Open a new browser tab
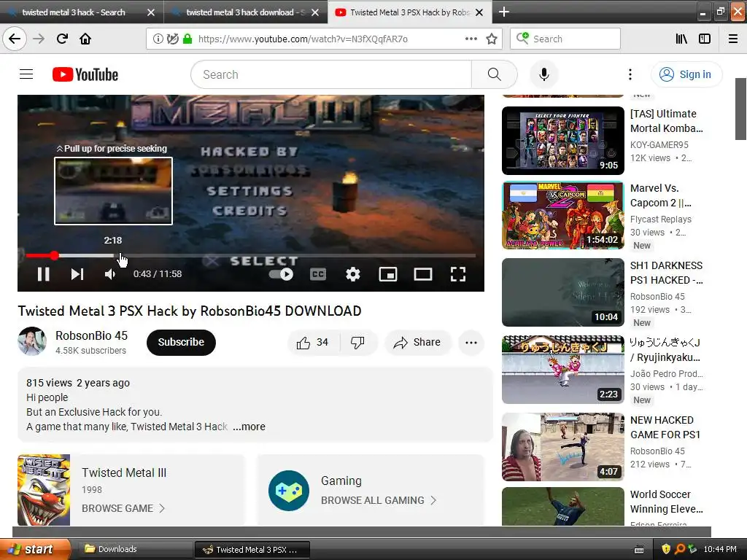 503,12
